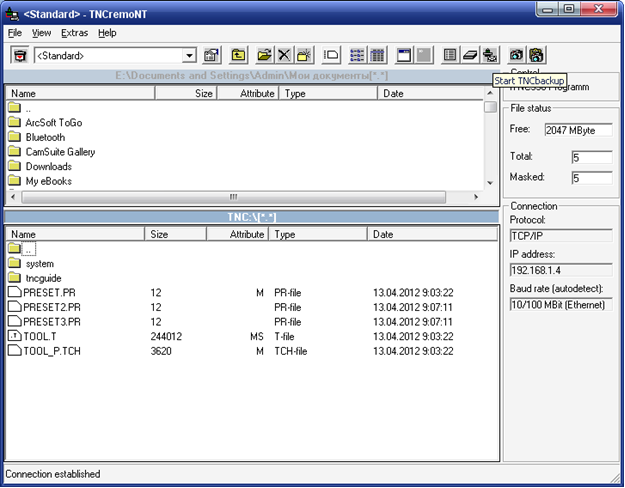Screen dimensions: 625x488
Task: Click the camera screenshot toolbar icon
Action: tap(516, 56)
